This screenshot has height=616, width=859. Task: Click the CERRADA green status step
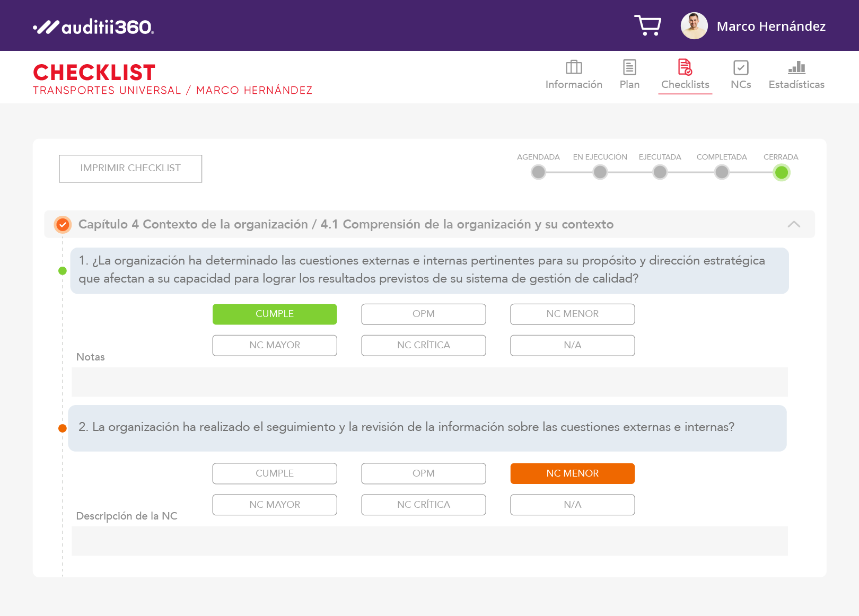(x=781, y=172)
